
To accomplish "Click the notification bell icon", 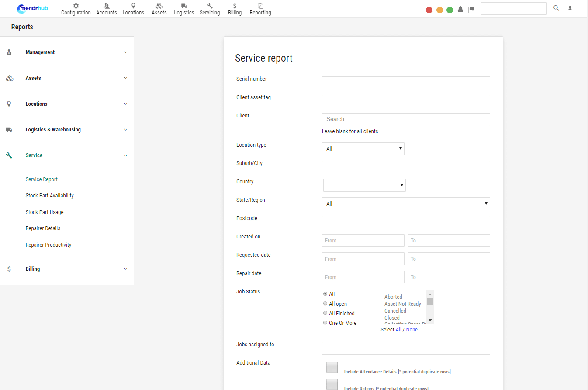I will tap(460, 9).
